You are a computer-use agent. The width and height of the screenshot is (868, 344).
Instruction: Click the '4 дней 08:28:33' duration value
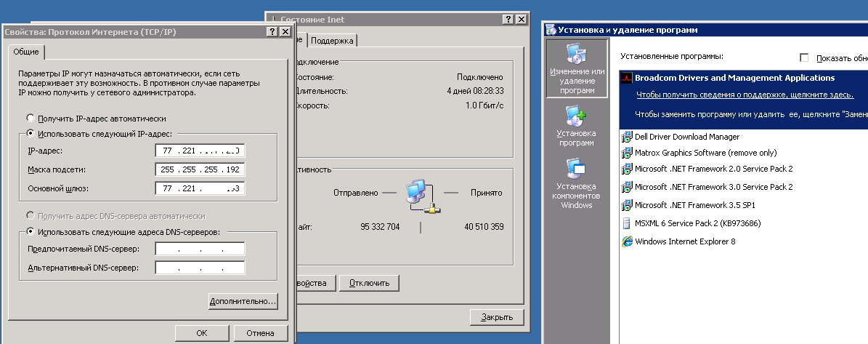pyautogui.click(x=475, y=91)
